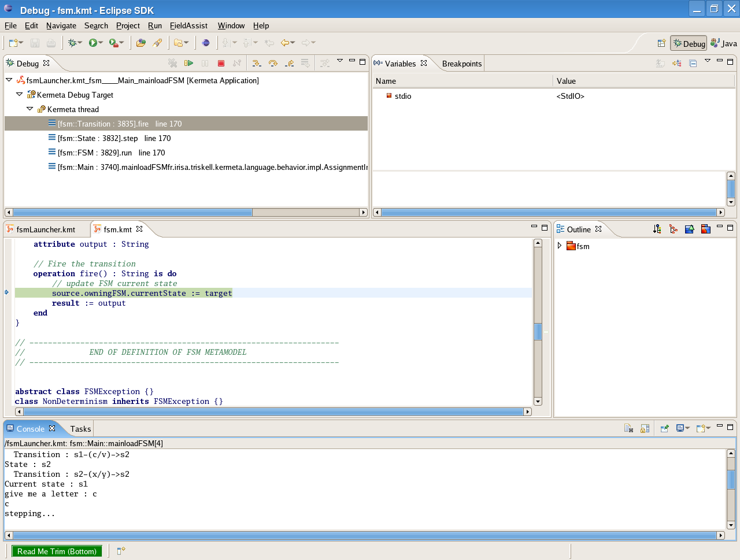The width and height of the screenshot is (740, 560).
Task: Select the [fsm::FSM : 3829].run stack frame
Action: point(186,153)
